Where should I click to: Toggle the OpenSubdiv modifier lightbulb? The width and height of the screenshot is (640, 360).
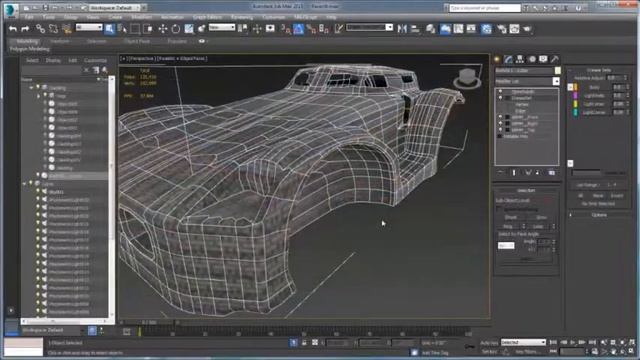click(500, 92)
